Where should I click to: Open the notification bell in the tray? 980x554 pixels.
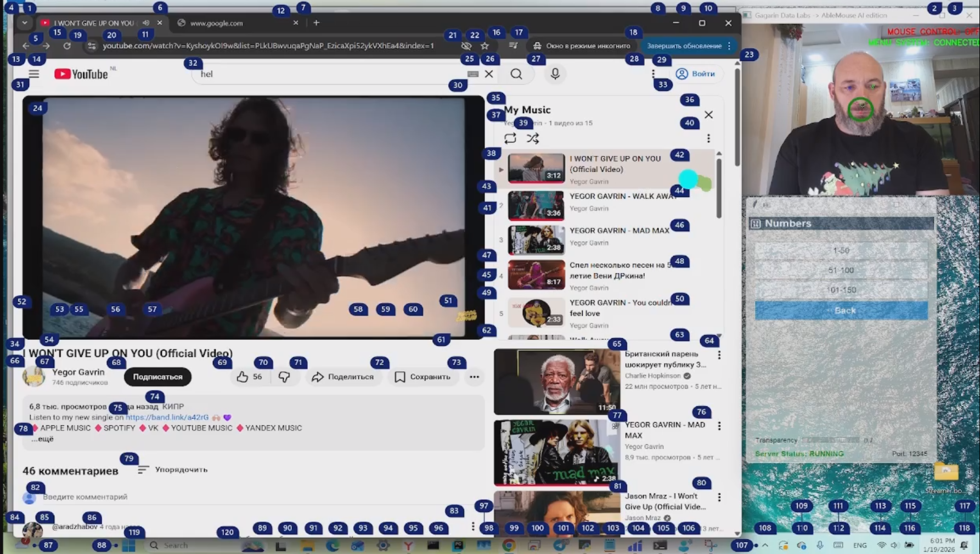(964, 545)
